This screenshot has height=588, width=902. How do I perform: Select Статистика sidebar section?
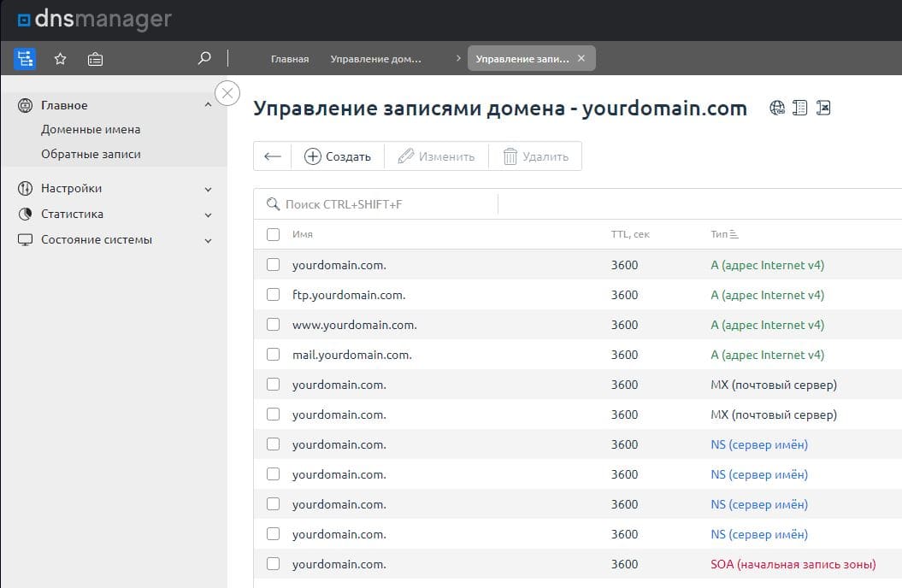click(x=72, y=214)
